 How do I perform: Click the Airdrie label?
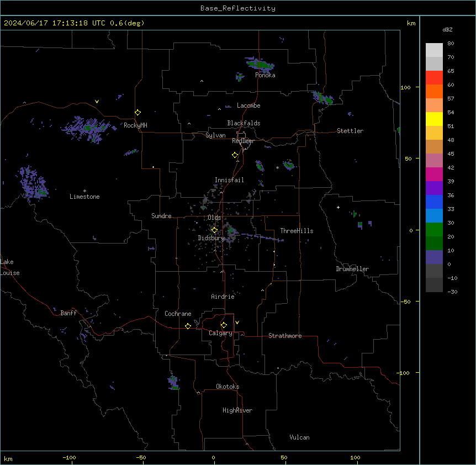[223, 297]
